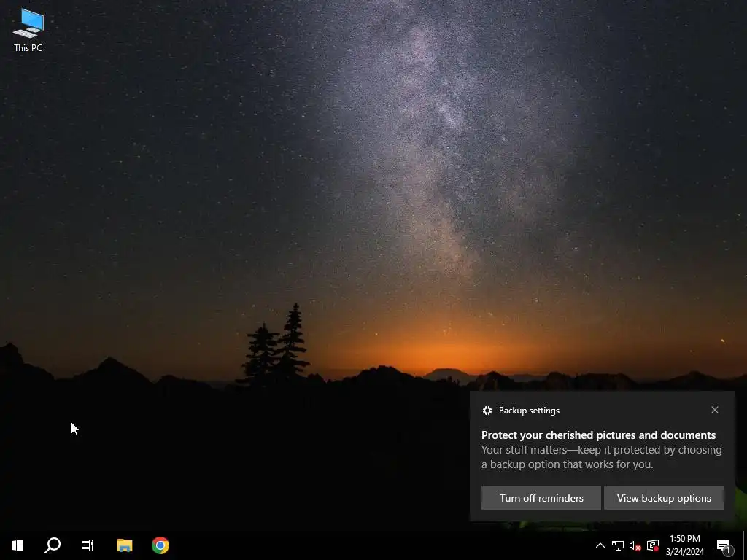Launch File Explorer from taskbar
Screen dimensions: 747x560
coord(124,545)
